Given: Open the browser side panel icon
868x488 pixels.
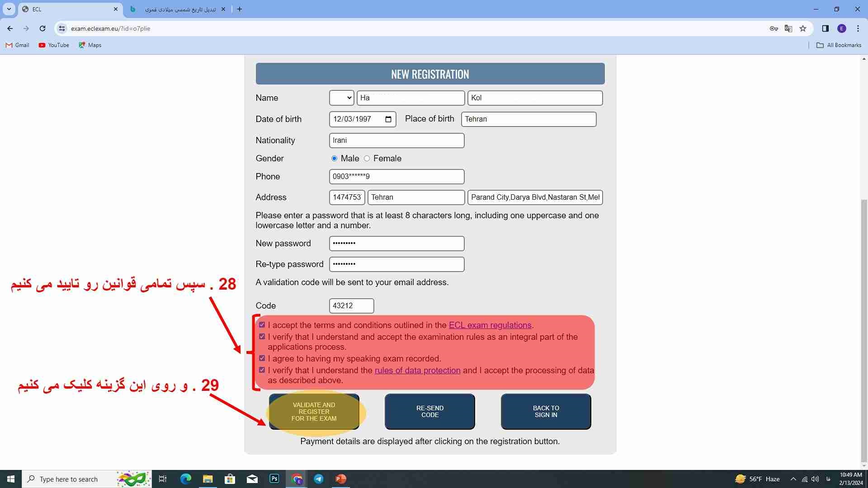Looking at the screenshot, I should click(825, 28).
